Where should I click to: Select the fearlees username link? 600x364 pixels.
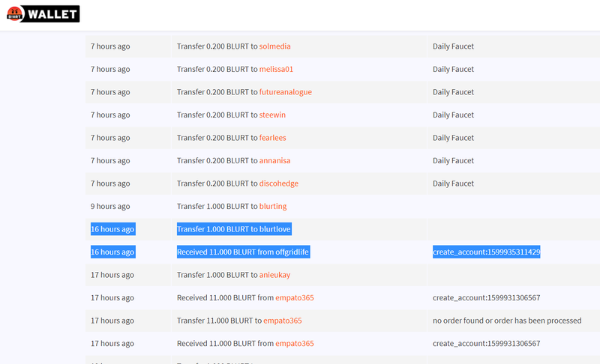click(x=272, y=138)
